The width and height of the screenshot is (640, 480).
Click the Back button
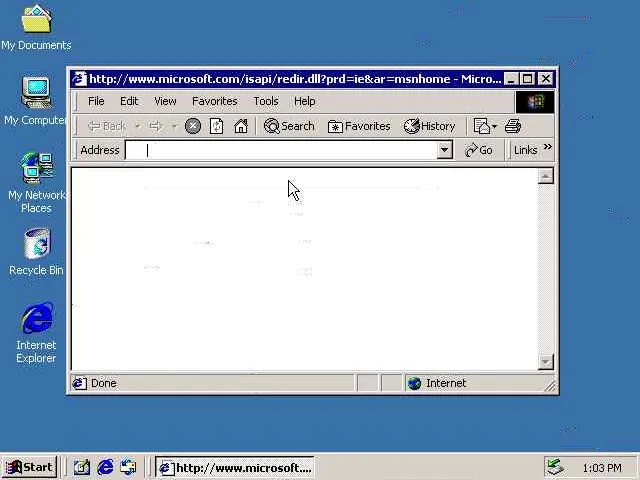pyautogui.click(x=107, y=126)
